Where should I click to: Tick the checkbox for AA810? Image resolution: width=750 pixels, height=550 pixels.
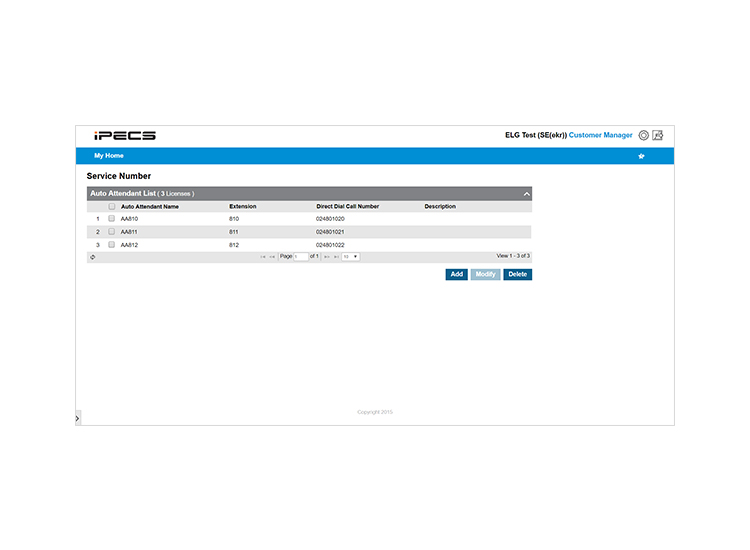[x=111, y=219]
